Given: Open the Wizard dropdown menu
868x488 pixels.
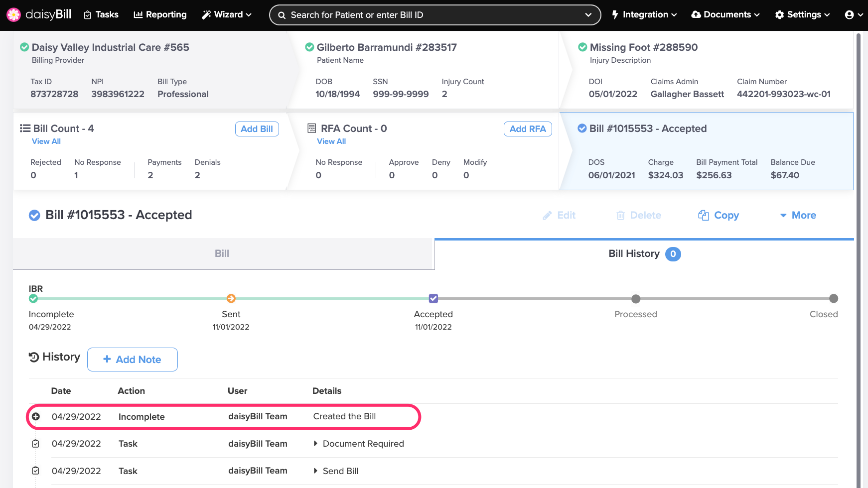Looking at the screenshot, I should [227, 15].
